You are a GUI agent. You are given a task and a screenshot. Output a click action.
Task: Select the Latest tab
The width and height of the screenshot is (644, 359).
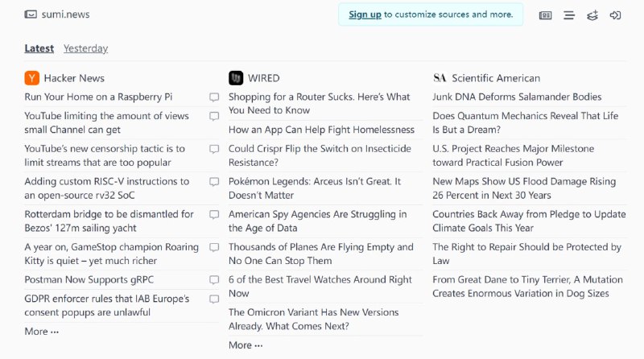39,48
